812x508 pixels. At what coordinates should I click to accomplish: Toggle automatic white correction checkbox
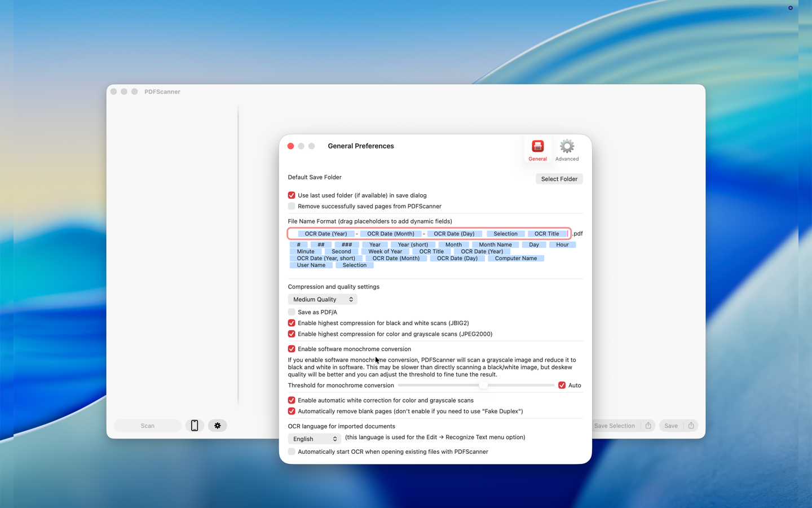coord(292,400)
